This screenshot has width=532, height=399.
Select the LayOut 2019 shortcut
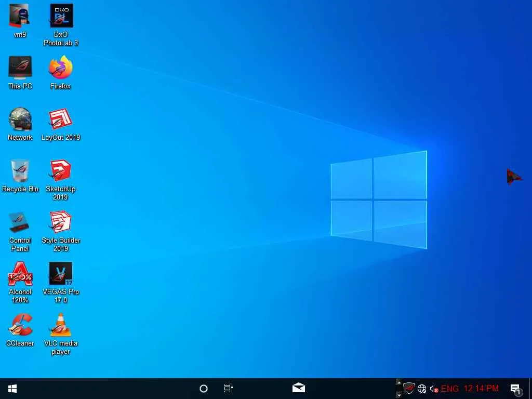tap(61, 124)
